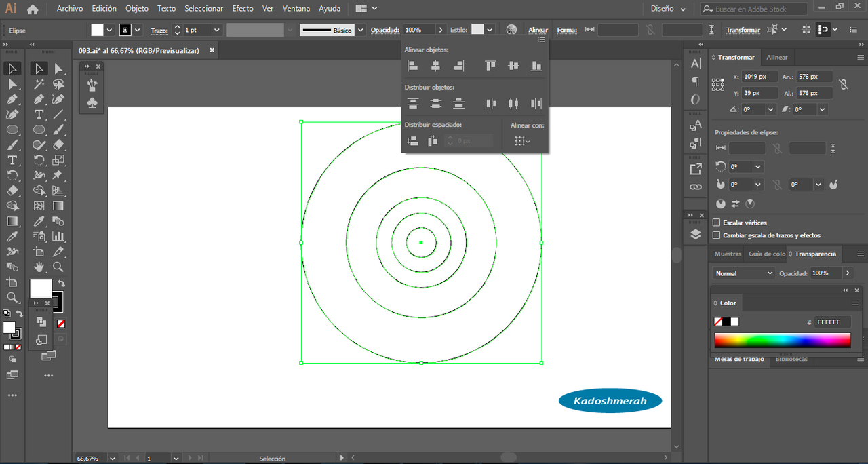Open the Normal blending mode dropdown
This screenshot has width=868, height=464.
click(745, 273)
